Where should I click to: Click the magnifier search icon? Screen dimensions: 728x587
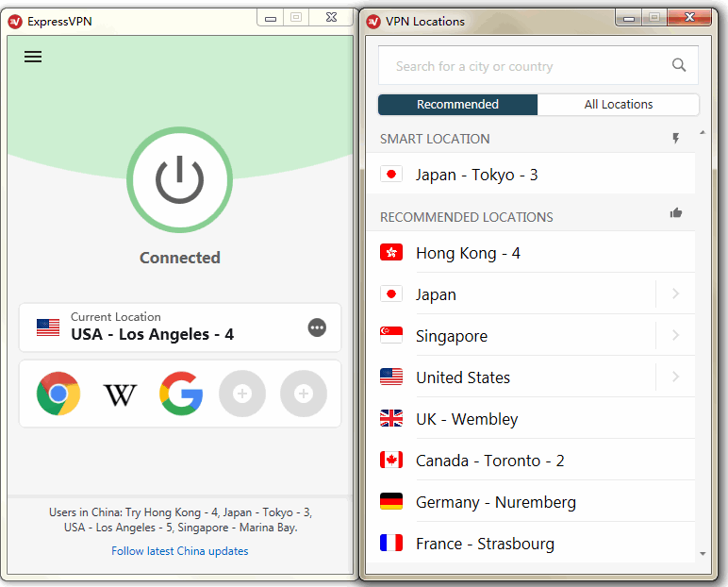tap(679, 65)
